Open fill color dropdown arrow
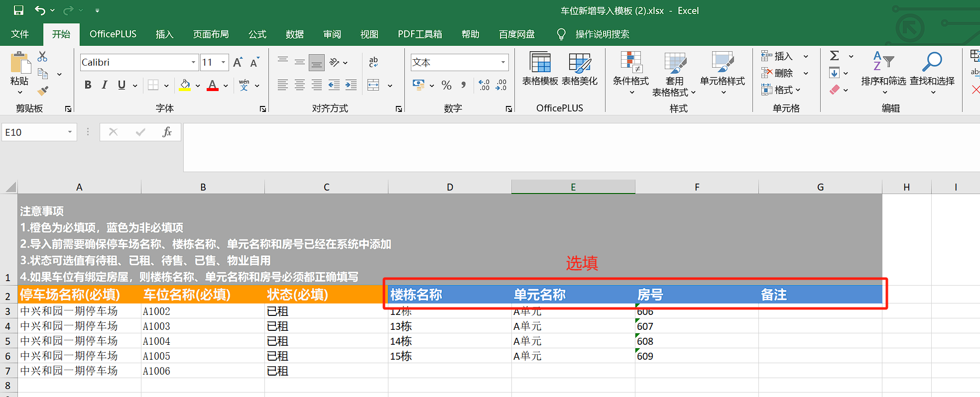 pos(198,86)
